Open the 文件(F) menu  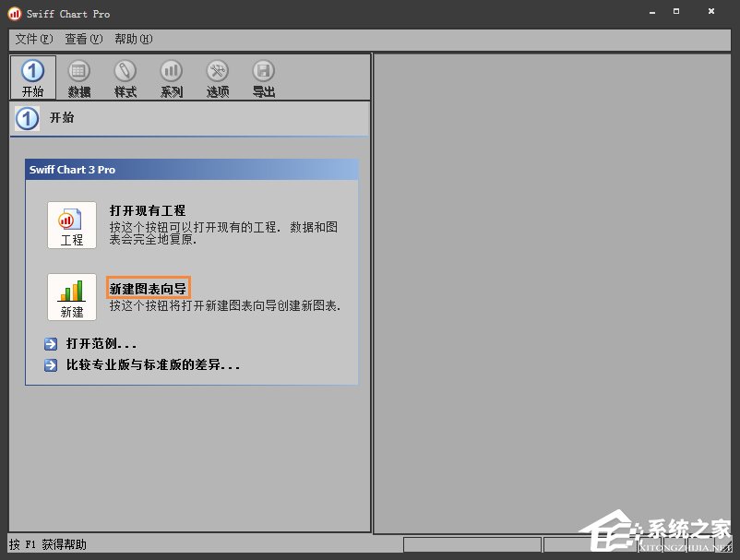click(33, 39)
